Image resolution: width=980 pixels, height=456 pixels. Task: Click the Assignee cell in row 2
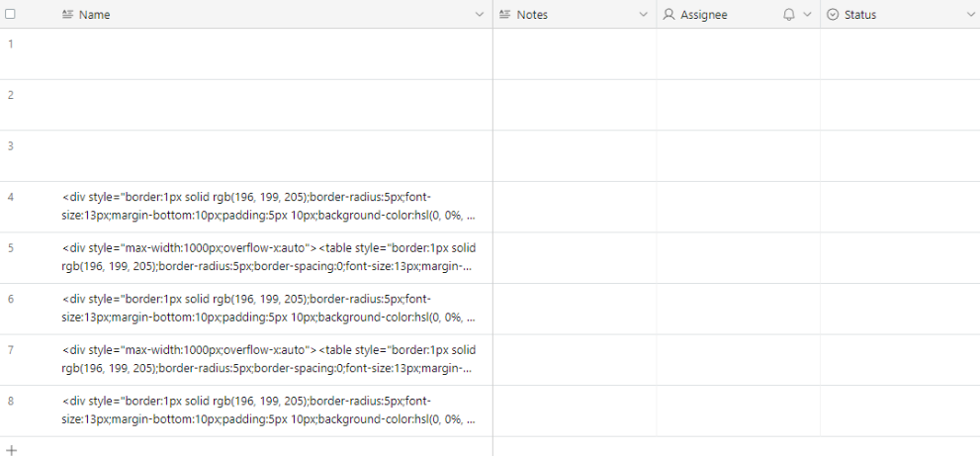(738, 105)
